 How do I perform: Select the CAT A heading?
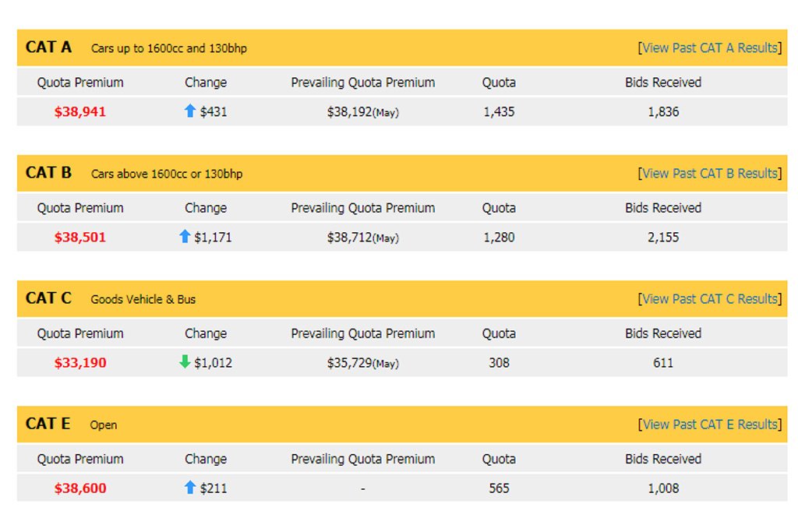pos(48,47)
